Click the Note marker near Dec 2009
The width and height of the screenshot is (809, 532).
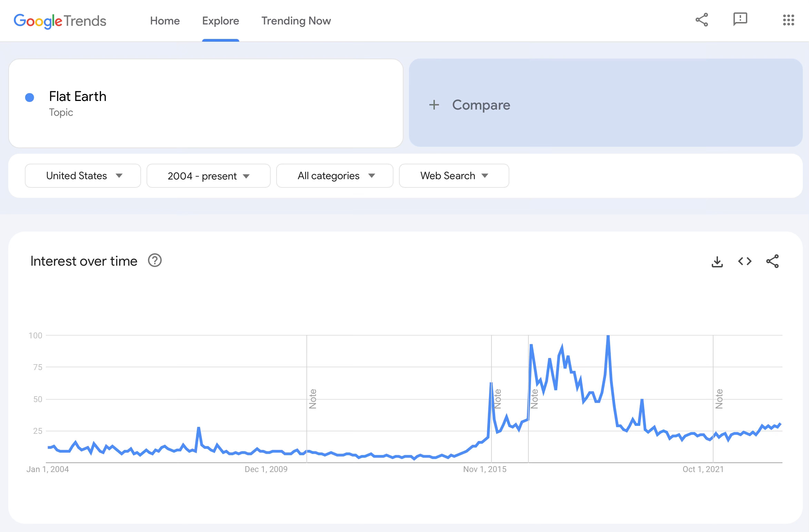313,399
